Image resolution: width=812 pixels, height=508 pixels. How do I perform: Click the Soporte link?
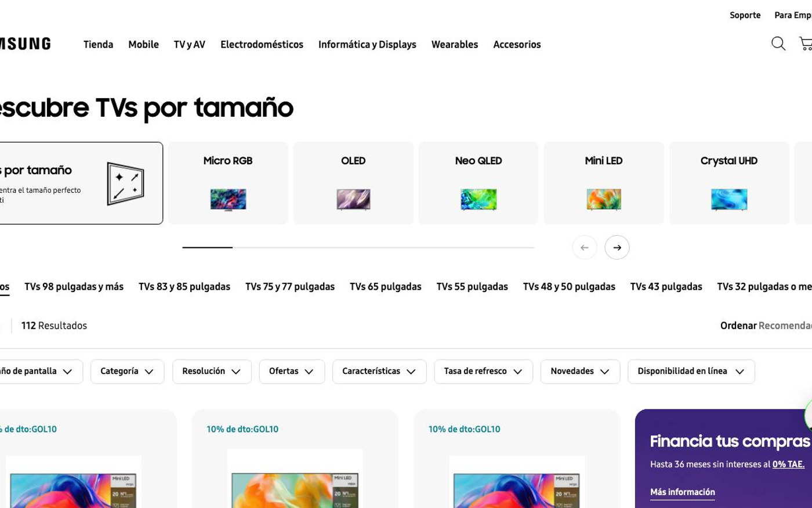coord(745,15)
